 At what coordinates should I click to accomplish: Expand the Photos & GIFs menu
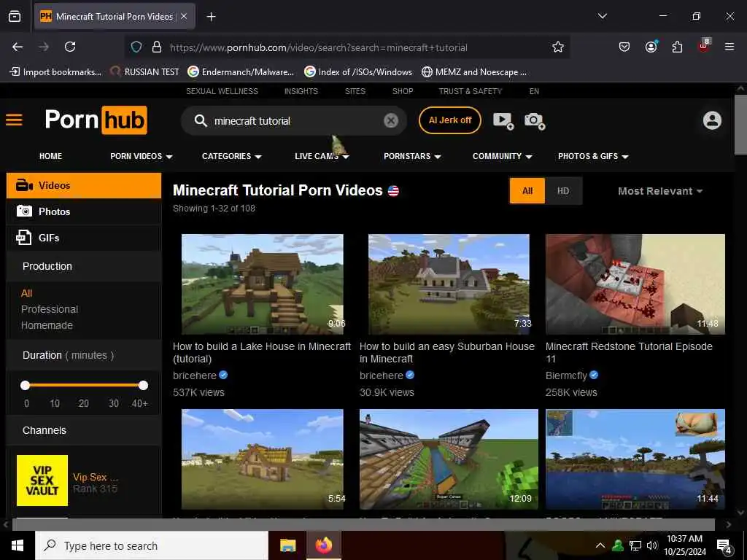click(593, 156)
